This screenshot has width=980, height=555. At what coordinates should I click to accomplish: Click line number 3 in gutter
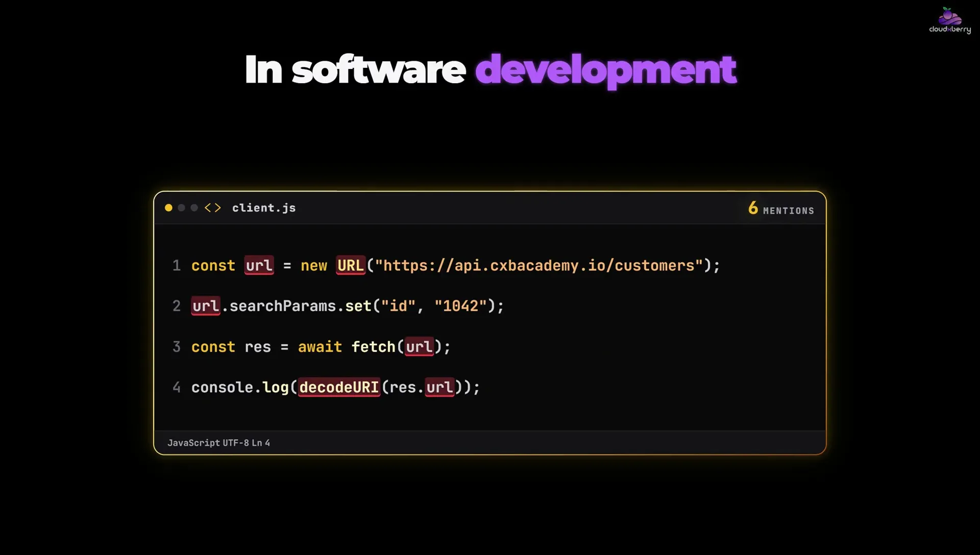[177, 347]
